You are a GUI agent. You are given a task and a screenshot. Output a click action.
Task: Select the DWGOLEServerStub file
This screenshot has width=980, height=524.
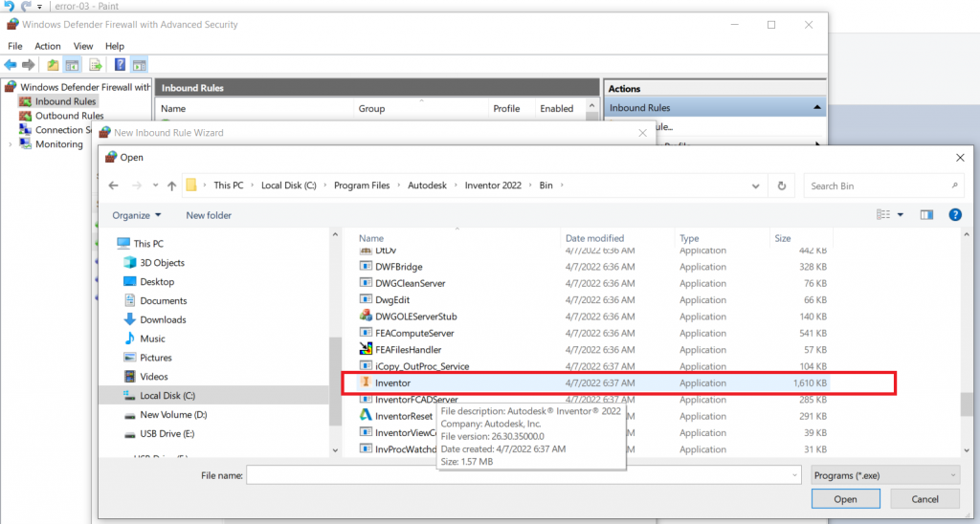pos(415,317)
